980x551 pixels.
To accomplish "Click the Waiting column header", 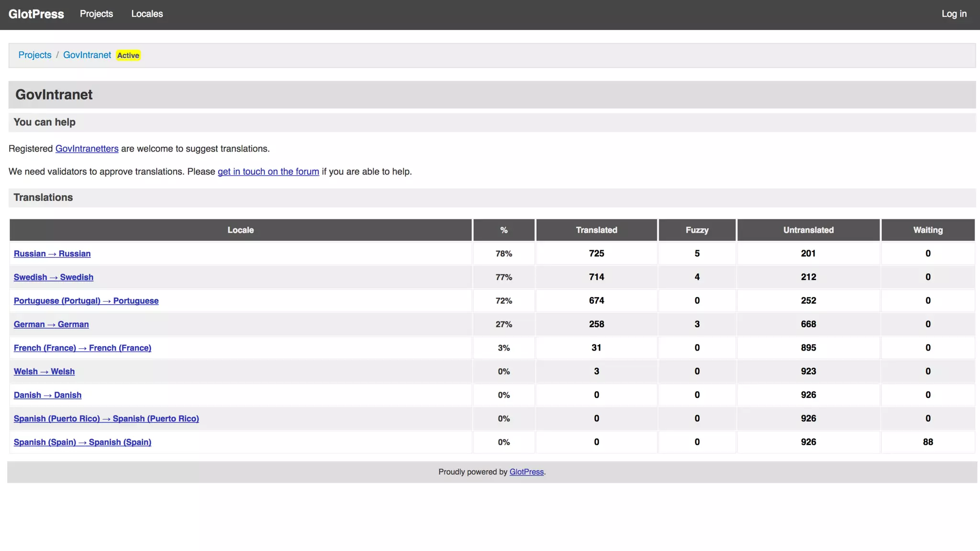I will tap(927, 230).
